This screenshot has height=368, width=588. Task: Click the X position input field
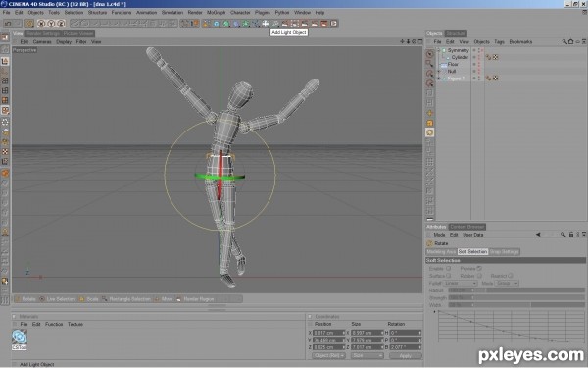(x=328, y=333)
